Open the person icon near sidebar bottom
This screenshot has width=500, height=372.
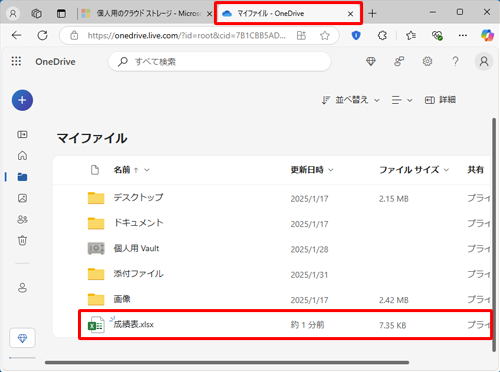click(x=22, y=288)
